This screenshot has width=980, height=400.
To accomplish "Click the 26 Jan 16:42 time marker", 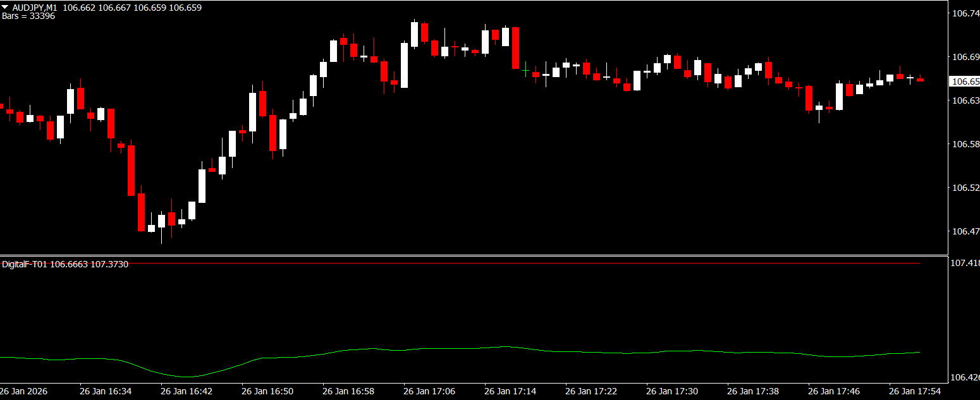I will tap(187, 391).
